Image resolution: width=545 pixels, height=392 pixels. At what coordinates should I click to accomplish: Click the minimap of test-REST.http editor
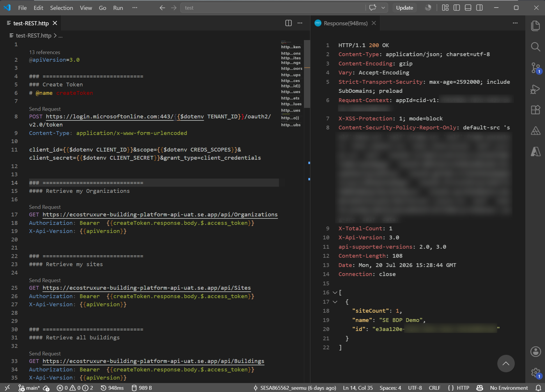[x=292, y=84]
